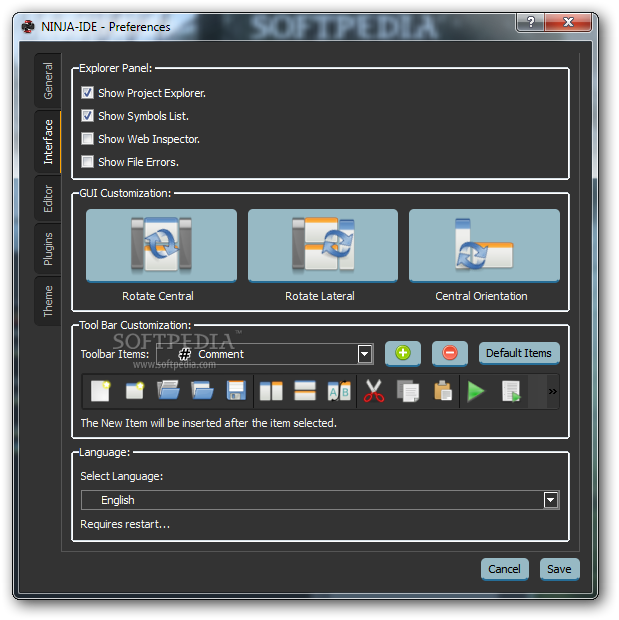Click the Run file icon

coord(511,391)
